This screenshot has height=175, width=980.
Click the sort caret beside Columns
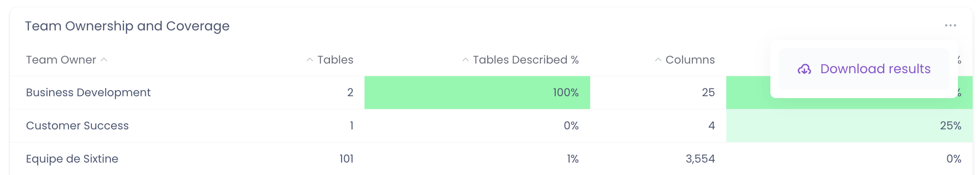tap(658, 60)
